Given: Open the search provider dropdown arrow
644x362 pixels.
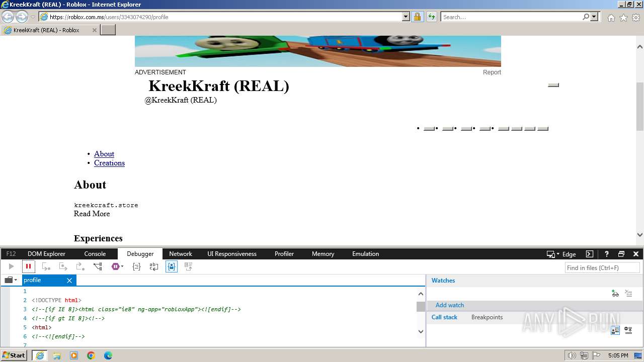Looking at the screenshot, I should [594, 17].
